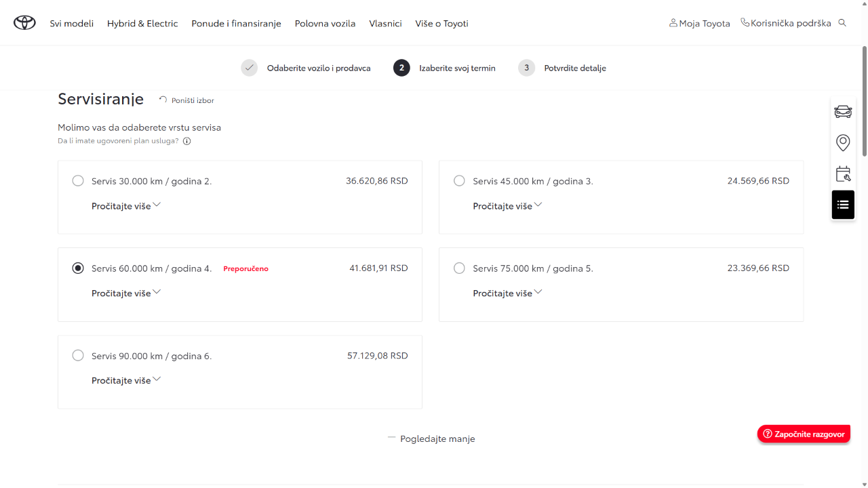
Task: Click the black list summary icon
Action: pos(843,205)
